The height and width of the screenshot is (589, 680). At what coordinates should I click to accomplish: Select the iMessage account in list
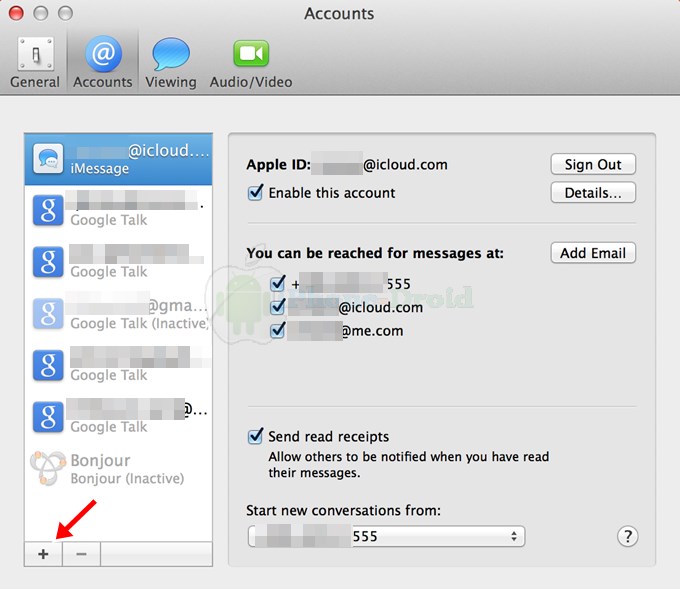pos(119,159)
